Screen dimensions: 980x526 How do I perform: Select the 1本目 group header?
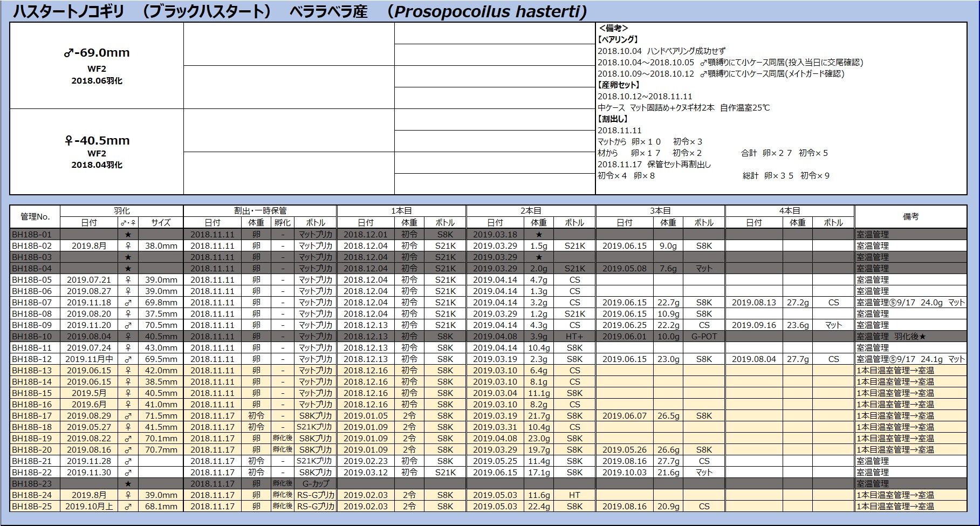pyautogui.click(x=401, y=211)
